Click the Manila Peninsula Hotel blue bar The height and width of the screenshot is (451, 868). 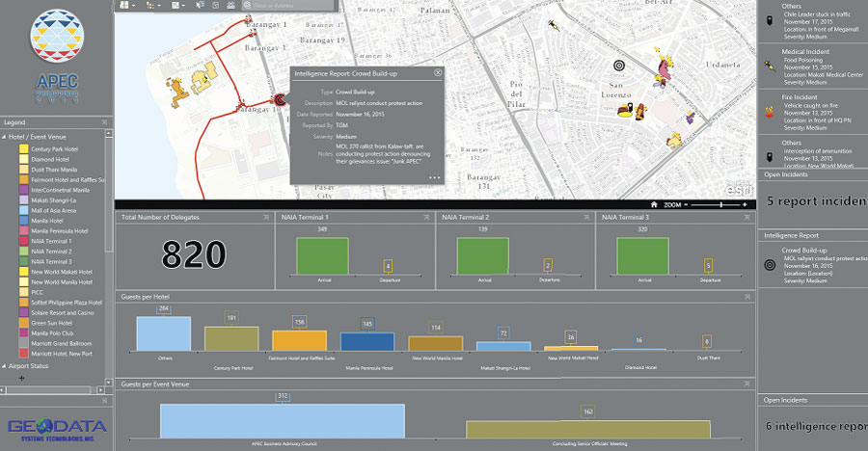pyautogui.click(x=367, y=341)
